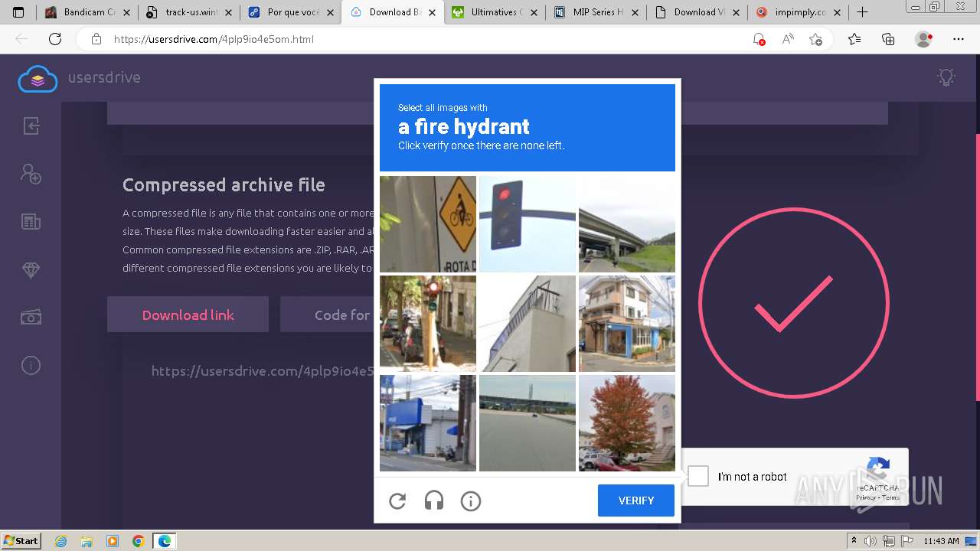Switch to impimply.com tab
The image size is (980, 551).
(x=799, y=12)
